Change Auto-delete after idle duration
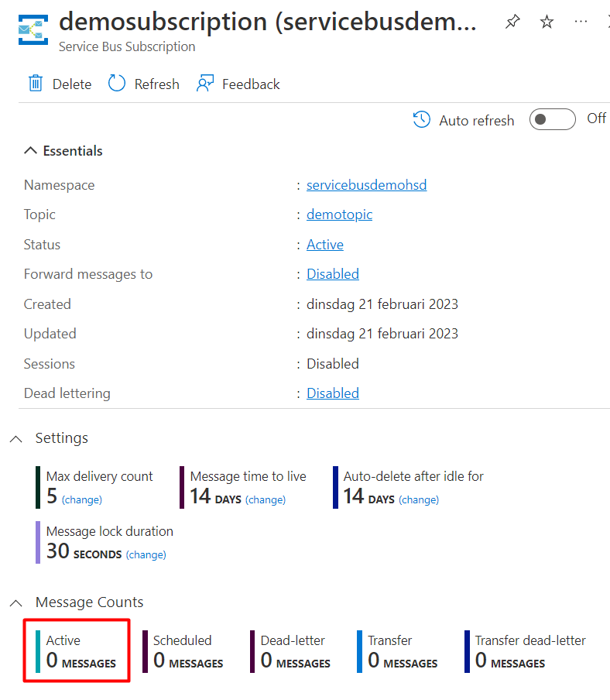Viewport: 610px width, 700px height. (419, 499)
